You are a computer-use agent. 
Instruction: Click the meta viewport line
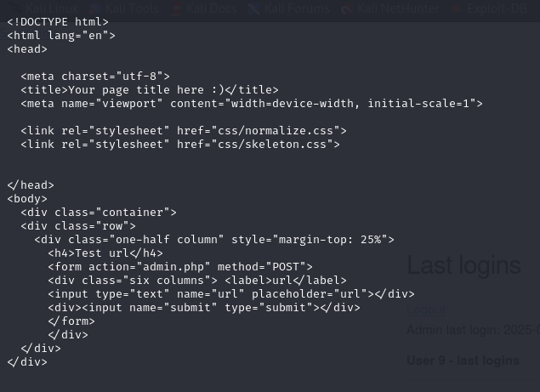click(252, 103)
